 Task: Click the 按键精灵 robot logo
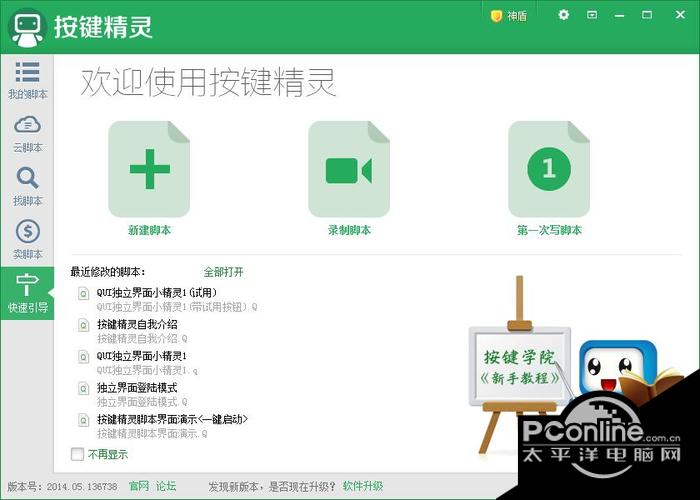pyautogui.click(x=27, y=28)
